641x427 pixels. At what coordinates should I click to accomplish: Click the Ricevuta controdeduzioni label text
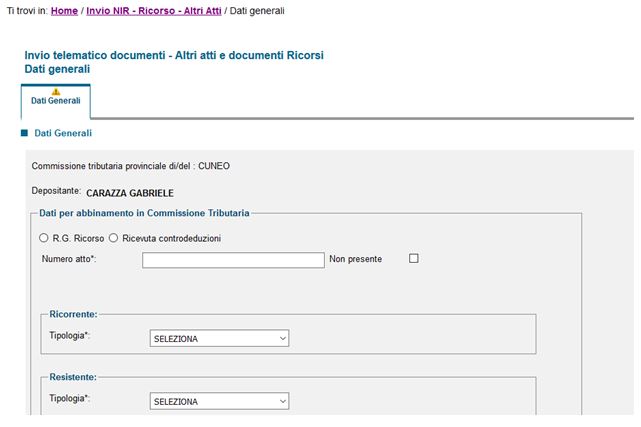click(172, 238)
